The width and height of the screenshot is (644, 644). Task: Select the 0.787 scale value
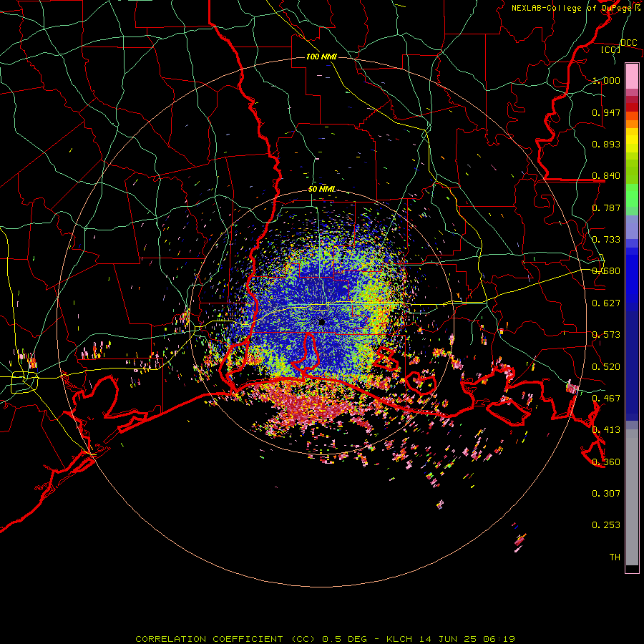(606, 208)
